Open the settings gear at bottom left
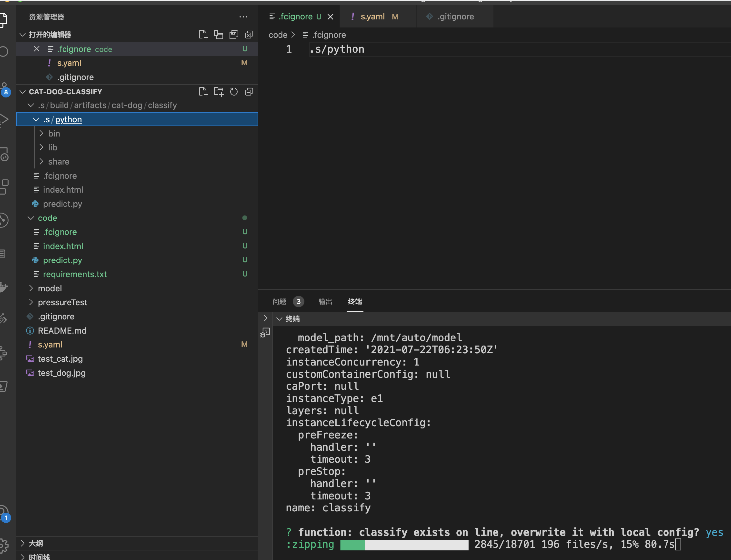This screenshot has height=560, width=731. (x=5, y=546)
